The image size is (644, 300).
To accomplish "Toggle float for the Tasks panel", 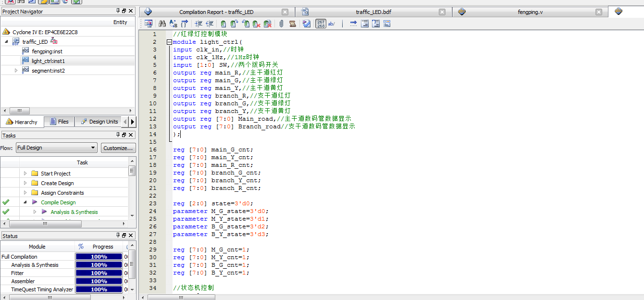I will pyautogui.click(x=124, y=135).
